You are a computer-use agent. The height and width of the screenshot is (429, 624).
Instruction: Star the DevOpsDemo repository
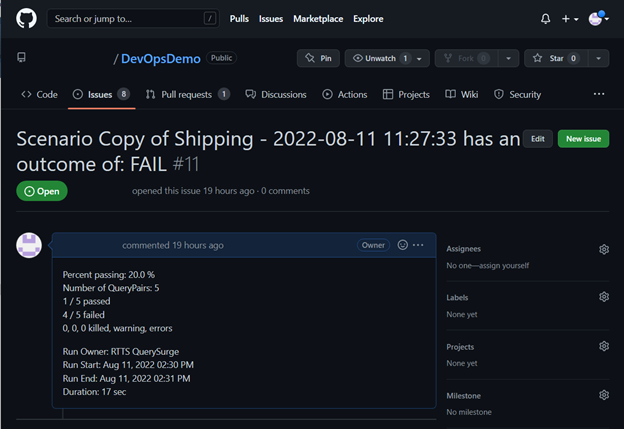551,59
